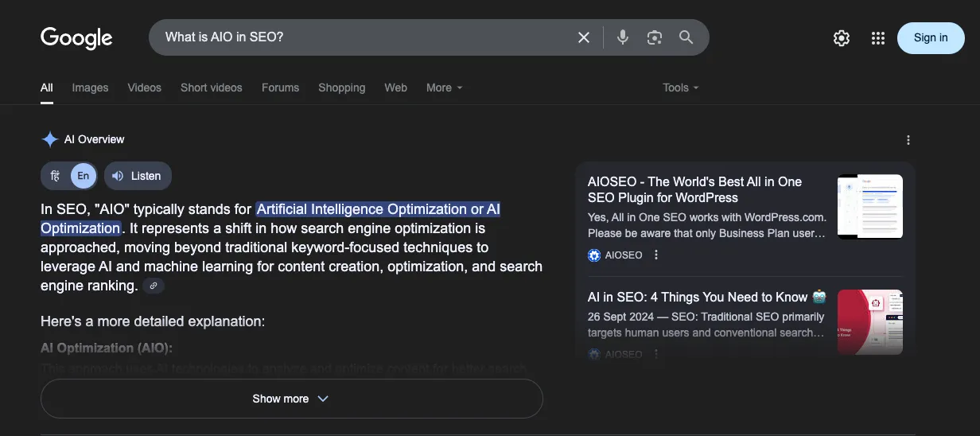The height and width of the screenshot is (436, 980).
Task: Expand the overview with Show more
Action: click(x=291, y=399)
